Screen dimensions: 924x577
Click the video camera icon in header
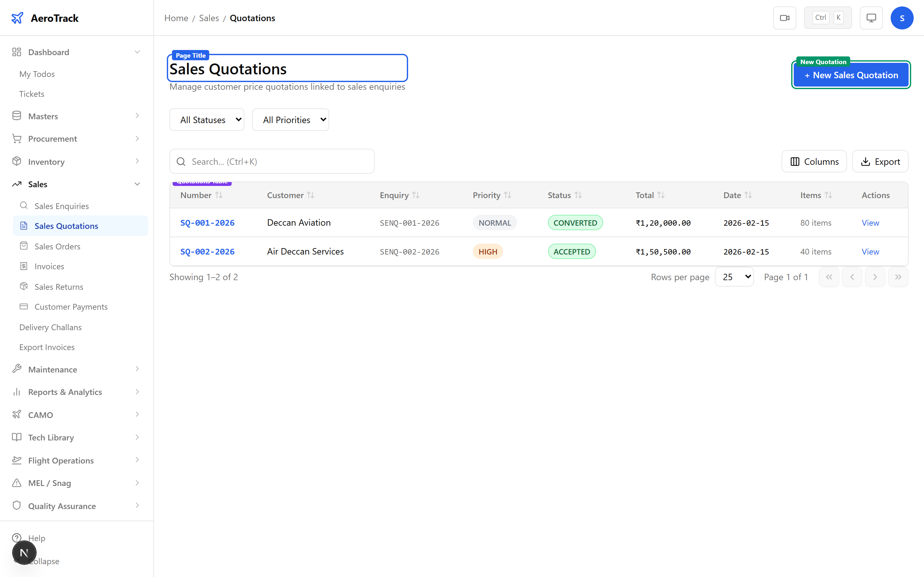tap(784, 18)
